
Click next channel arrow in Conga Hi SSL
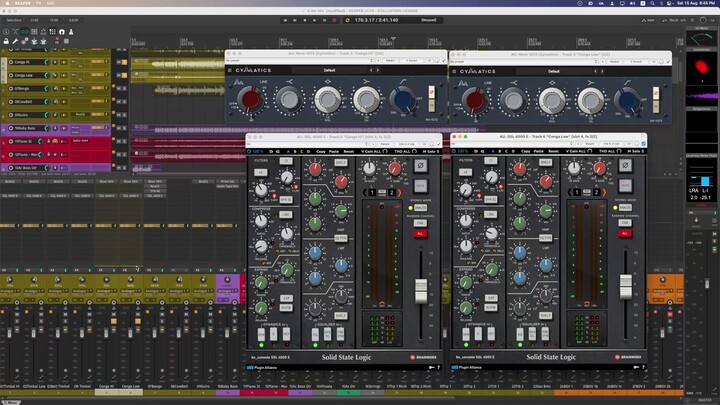coord(400,192)
